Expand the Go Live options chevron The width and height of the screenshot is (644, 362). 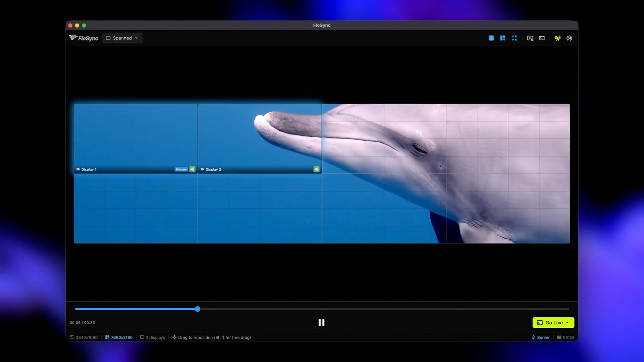pos(567,322)
